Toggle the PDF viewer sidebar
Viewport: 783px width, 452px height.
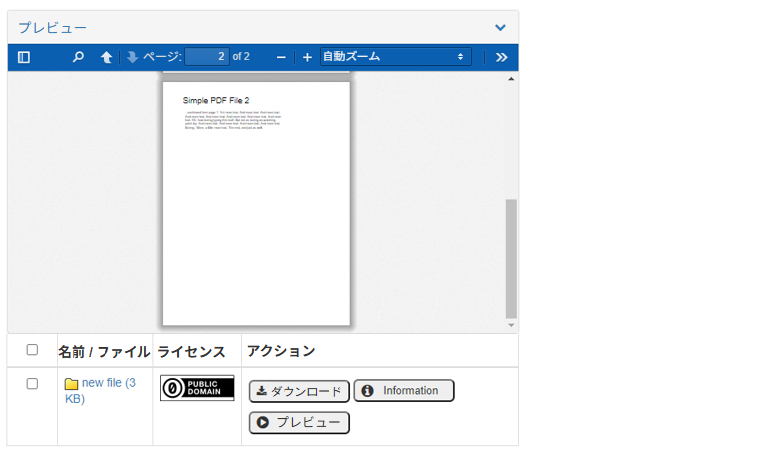pos(24,57)
